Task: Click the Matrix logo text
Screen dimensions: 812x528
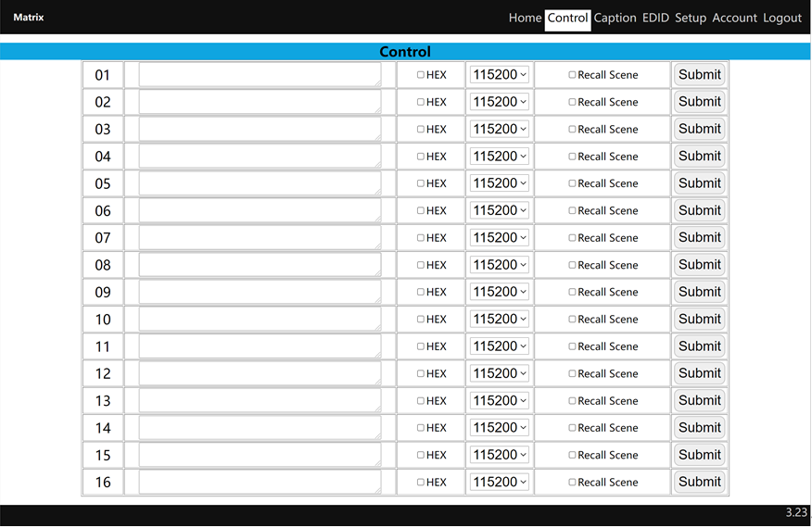Action: point(29,17)
